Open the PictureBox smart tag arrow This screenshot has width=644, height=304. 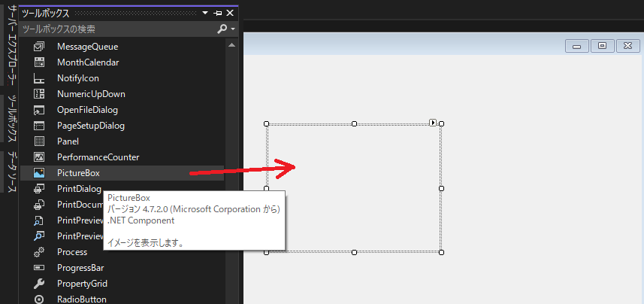point(433,123)
